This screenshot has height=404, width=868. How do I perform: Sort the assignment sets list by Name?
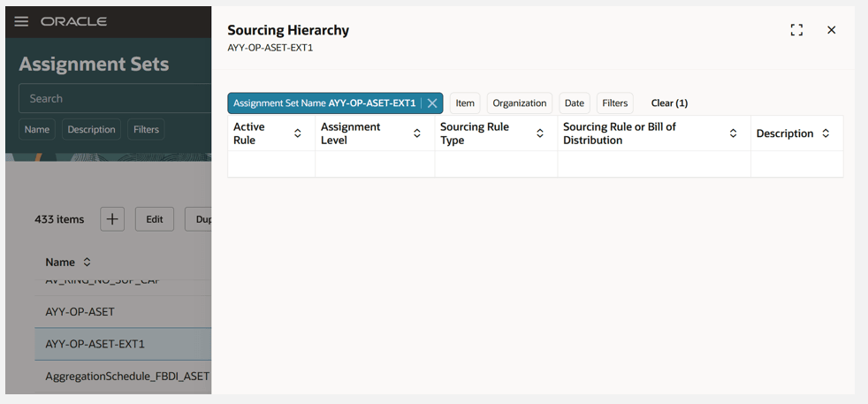87,263
